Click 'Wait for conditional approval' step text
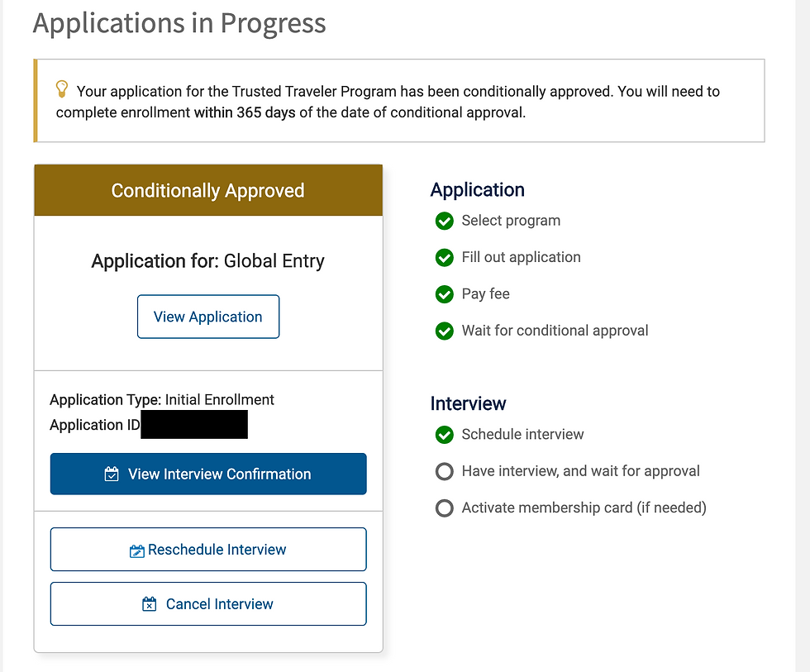Image resolution: width=810 pixels, height=672 pixels. click(x=555, y=331)
